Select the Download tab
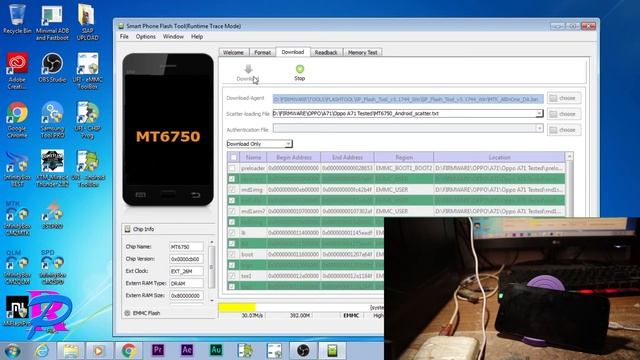 click(x=293, y=52)
